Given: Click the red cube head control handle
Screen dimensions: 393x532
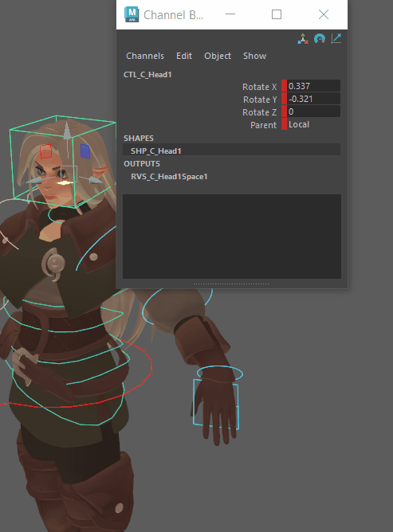Looking at the screenshot, I should coord(46,151).
